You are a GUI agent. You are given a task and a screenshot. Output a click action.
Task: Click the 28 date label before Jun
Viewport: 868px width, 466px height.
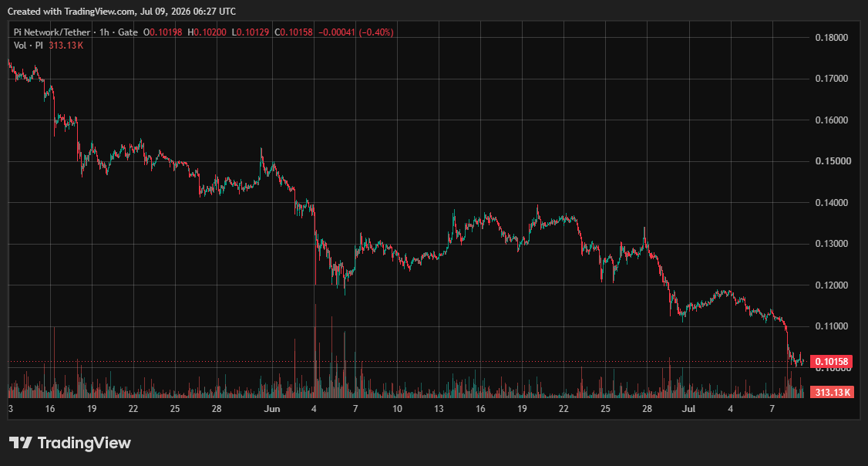[217, 409]
